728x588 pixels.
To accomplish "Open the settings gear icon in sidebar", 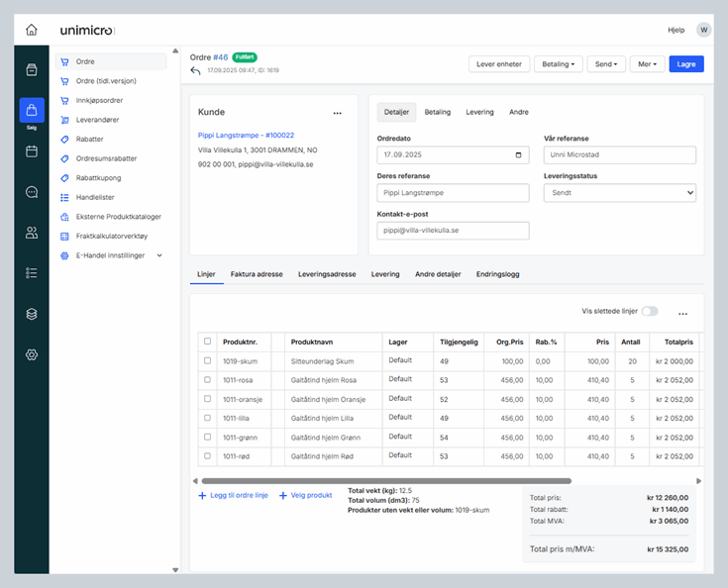I will point(32,354).
